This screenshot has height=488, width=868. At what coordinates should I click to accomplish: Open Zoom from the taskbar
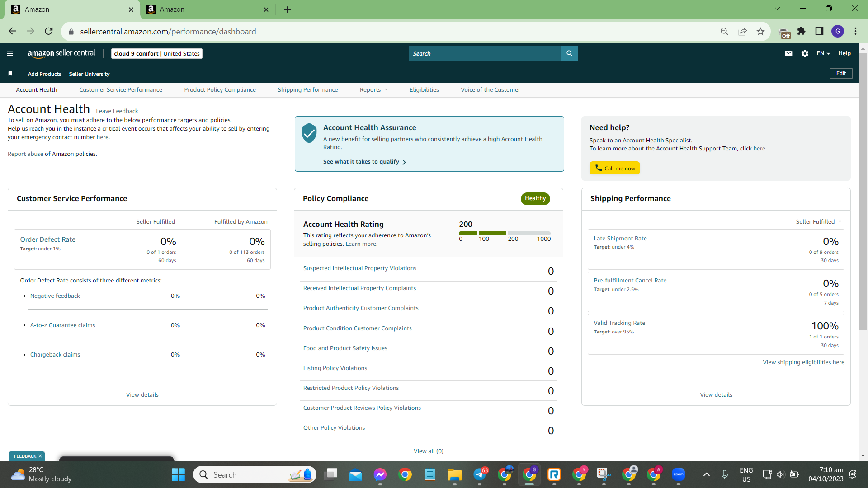pyautogui.click(x=679, y=474)
